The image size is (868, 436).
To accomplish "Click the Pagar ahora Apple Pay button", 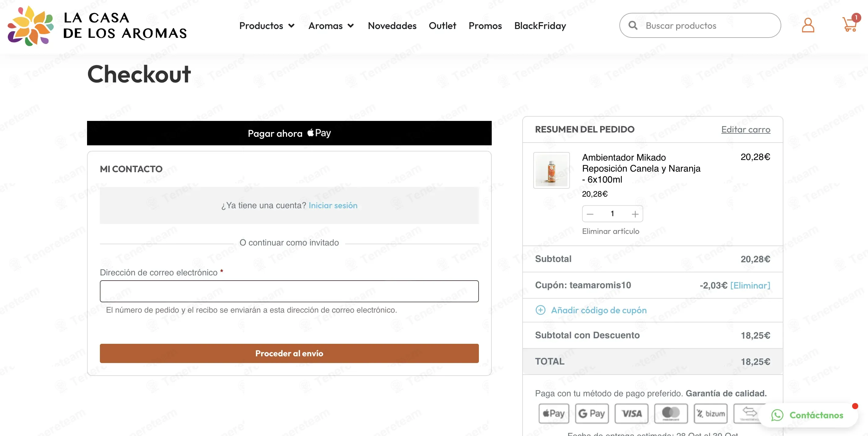I will pyautogui.click(x=289, y=133).
